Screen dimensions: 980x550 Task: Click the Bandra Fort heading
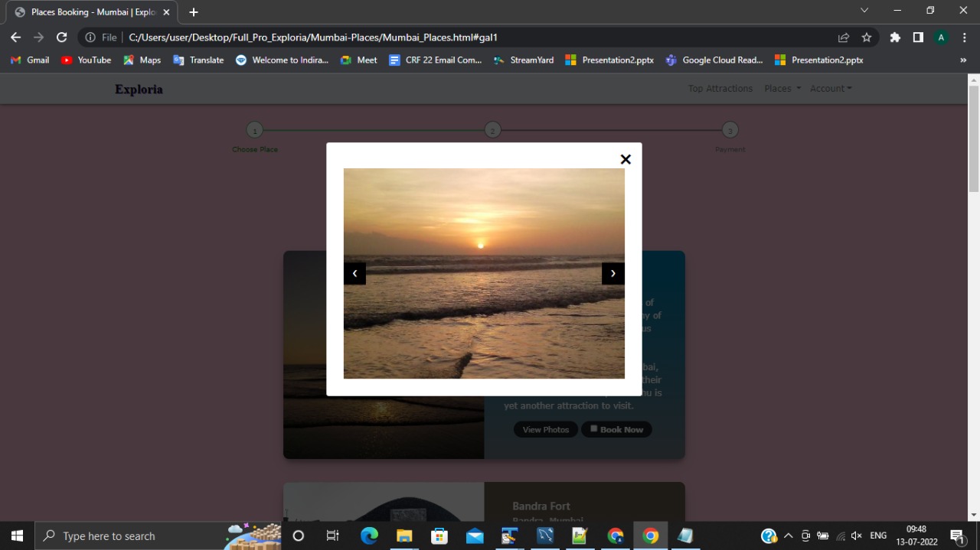pyautogui.click(x=541, y=506)
